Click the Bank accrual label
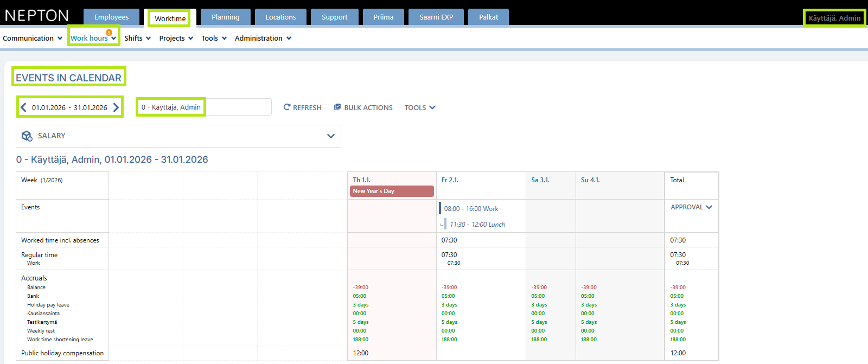This screenshot has width=868, height=364. point(33,296)
